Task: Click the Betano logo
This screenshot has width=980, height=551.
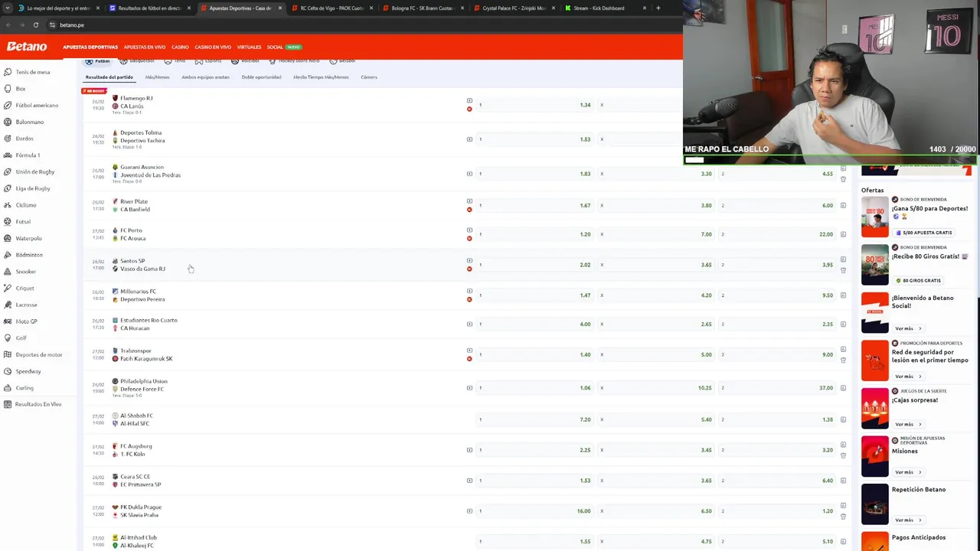Action: tap(27, 47)
